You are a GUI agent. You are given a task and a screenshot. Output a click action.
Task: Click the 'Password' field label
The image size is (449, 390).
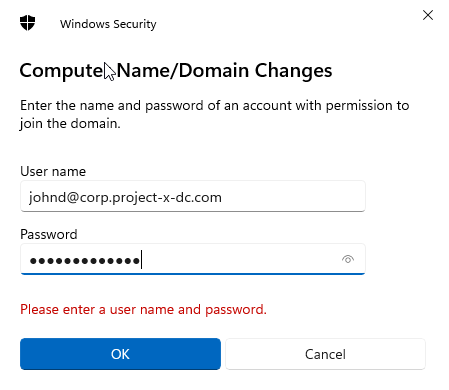[x=49, y=234]
